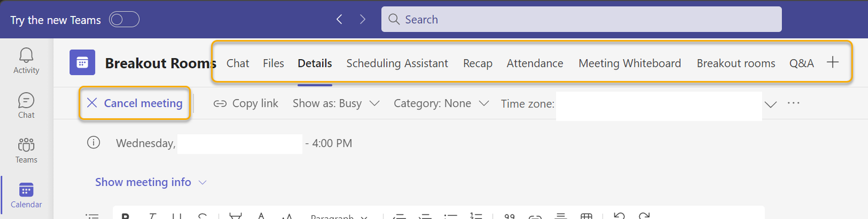Click the Copy link button

pos(246,103)
